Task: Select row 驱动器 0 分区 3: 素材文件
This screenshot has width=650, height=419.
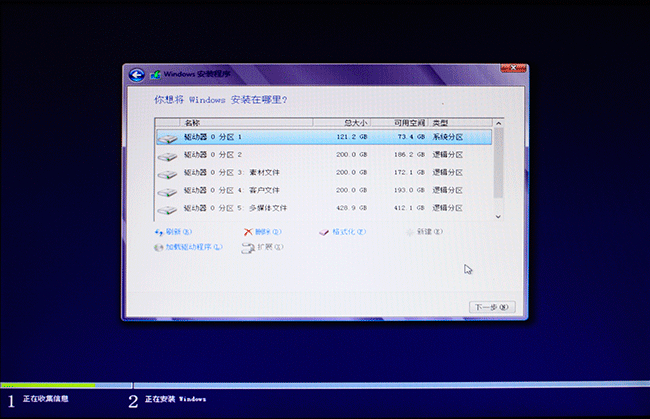Action: 324,172
